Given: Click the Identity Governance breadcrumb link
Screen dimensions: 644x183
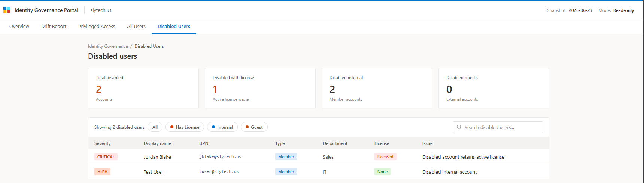Looking at the screenshot, I should tap(108, 46).
